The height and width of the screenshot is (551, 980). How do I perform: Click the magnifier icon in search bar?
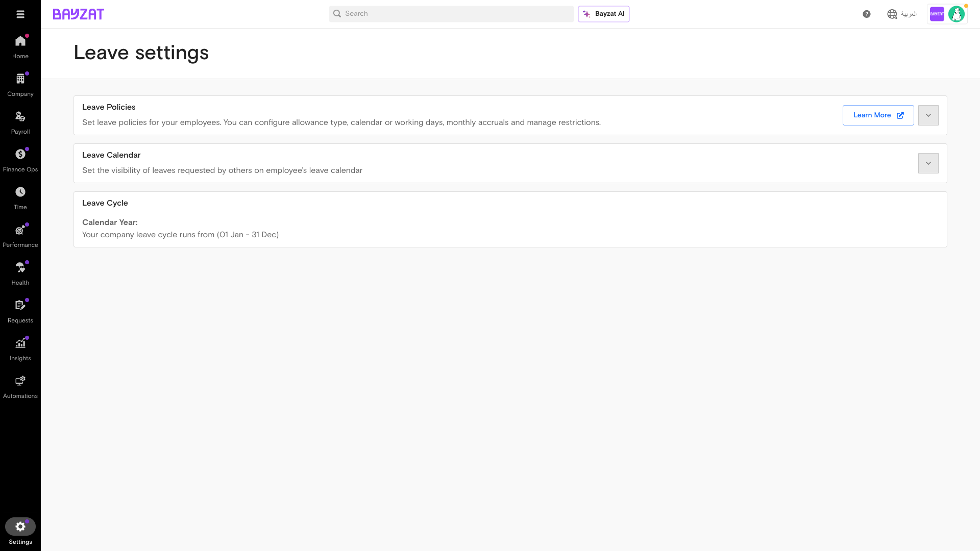pos(337,14)
